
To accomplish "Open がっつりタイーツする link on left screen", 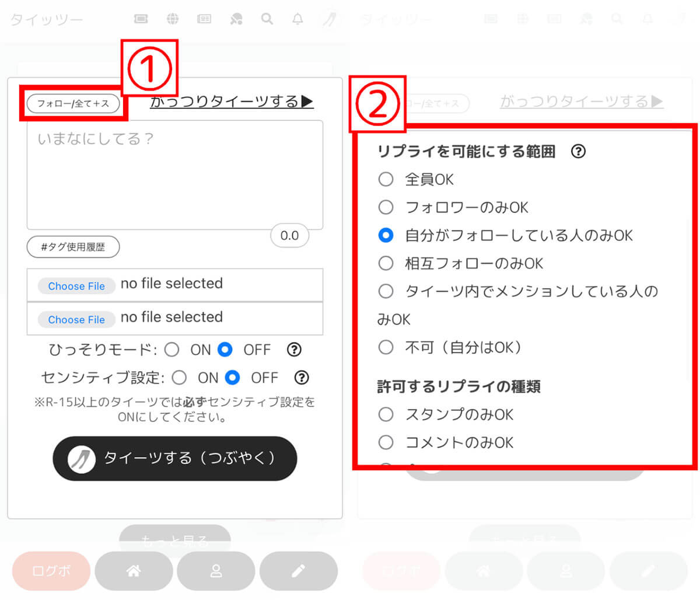I will pos(232,102).
